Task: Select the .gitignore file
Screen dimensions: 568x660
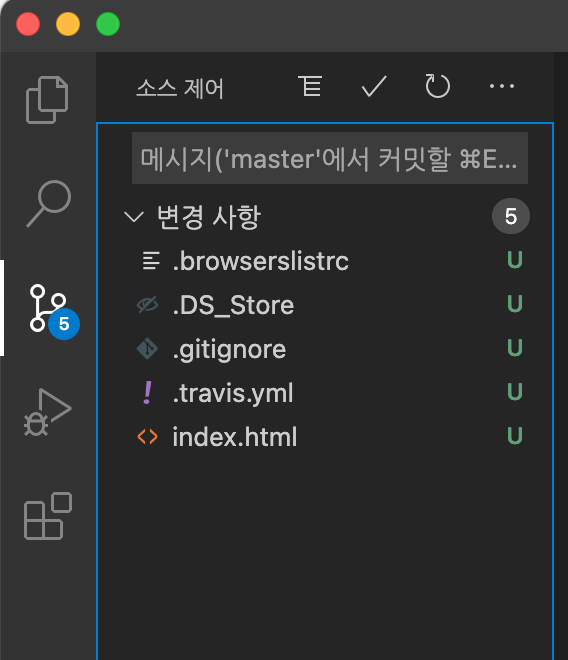Action: click(x=325, y=349)
